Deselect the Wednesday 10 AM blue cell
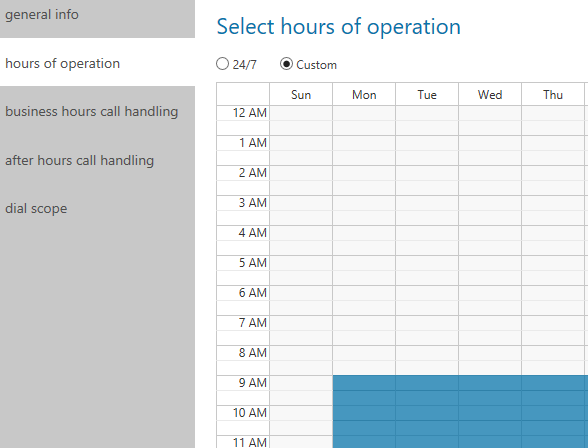Image resolution: width=588 pixels, height=448 pixels. tap(490, 413)
